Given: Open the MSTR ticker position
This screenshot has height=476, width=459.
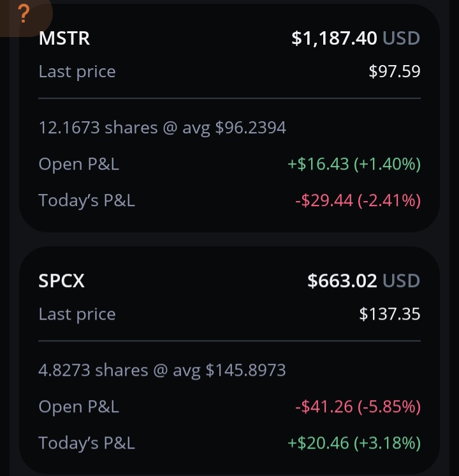Looking at the screenshot, I should tap(64, 38).
